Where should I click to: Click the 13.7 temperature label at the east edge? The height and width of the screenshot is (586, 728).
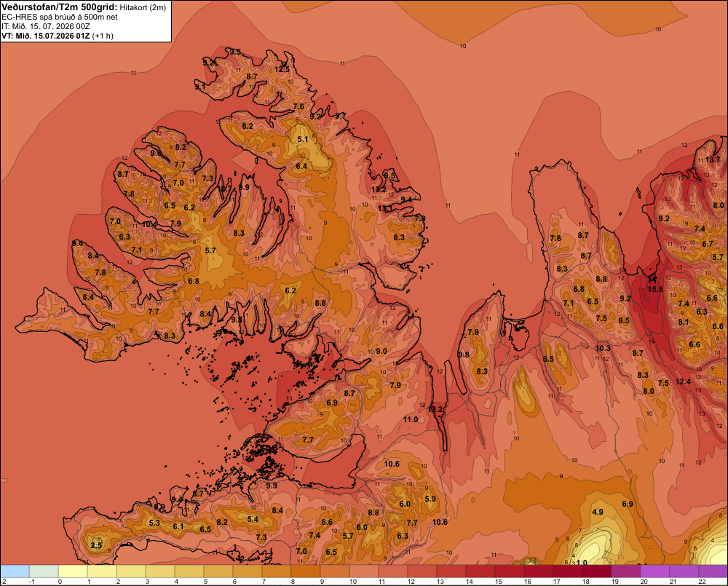pos(713,159)
